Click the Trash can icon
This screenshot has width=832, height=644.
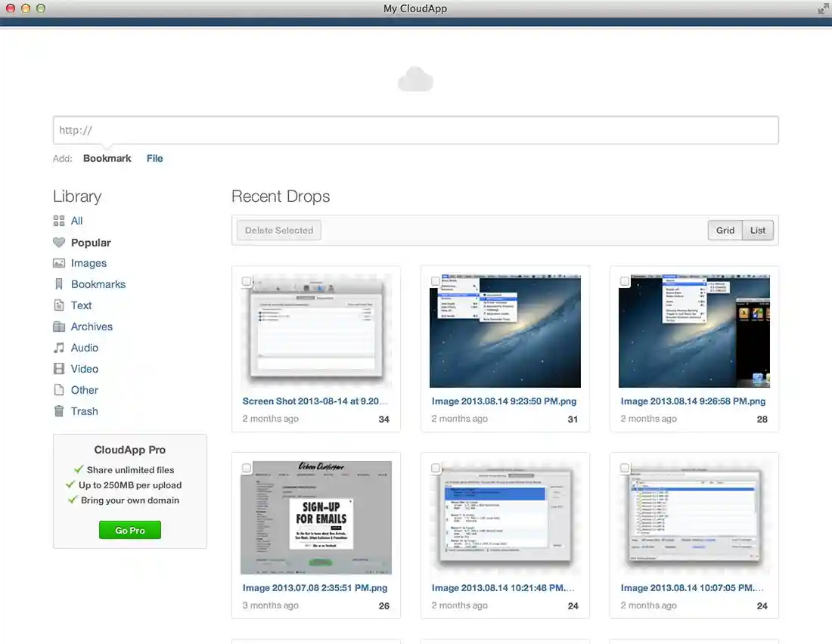coord(57,411)
